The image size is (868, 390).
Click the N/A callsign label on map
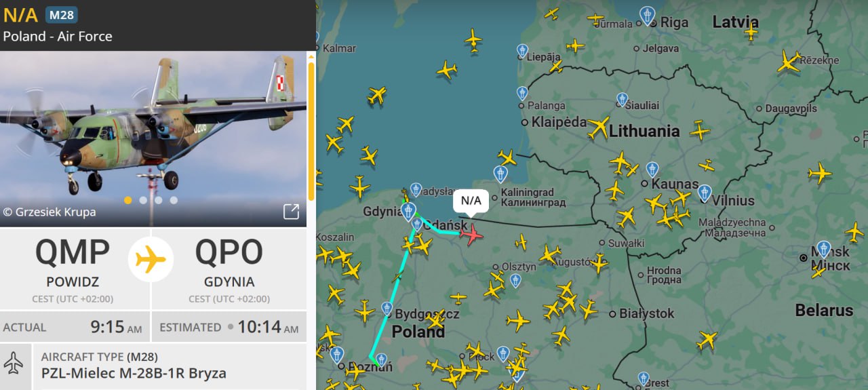(471, 200)
